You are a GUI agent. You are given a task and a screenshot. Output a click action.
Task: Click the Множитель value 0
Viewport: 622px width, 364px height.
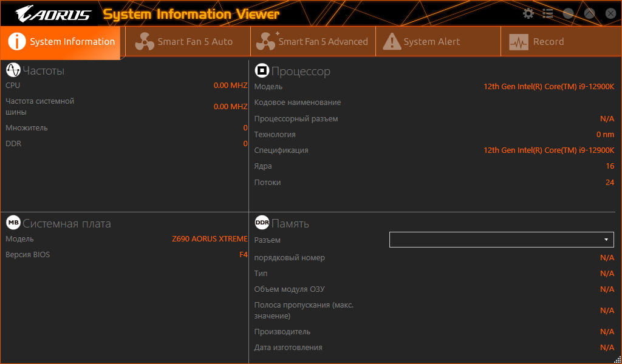pyautogui.click(x=245, y=128)
